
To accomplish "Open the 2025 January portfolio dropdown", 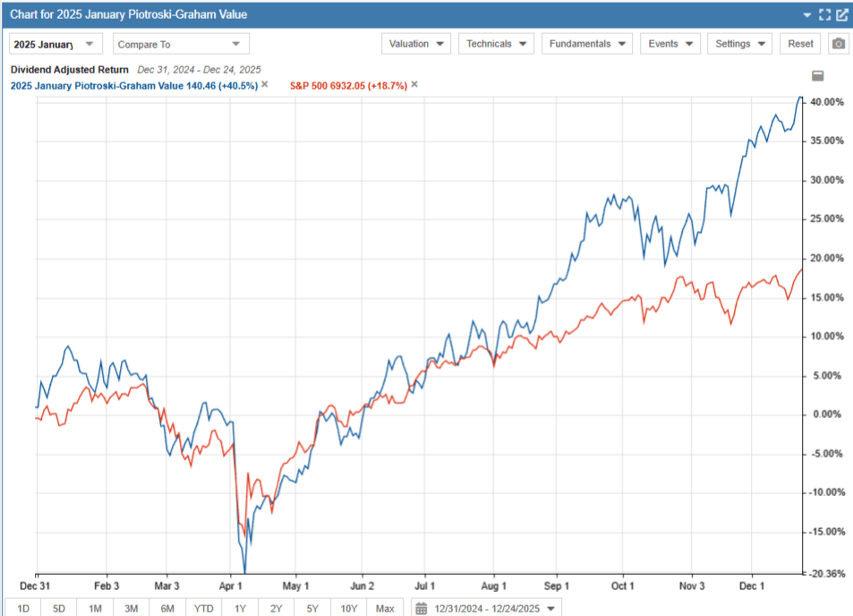I will tap(55, 44).
